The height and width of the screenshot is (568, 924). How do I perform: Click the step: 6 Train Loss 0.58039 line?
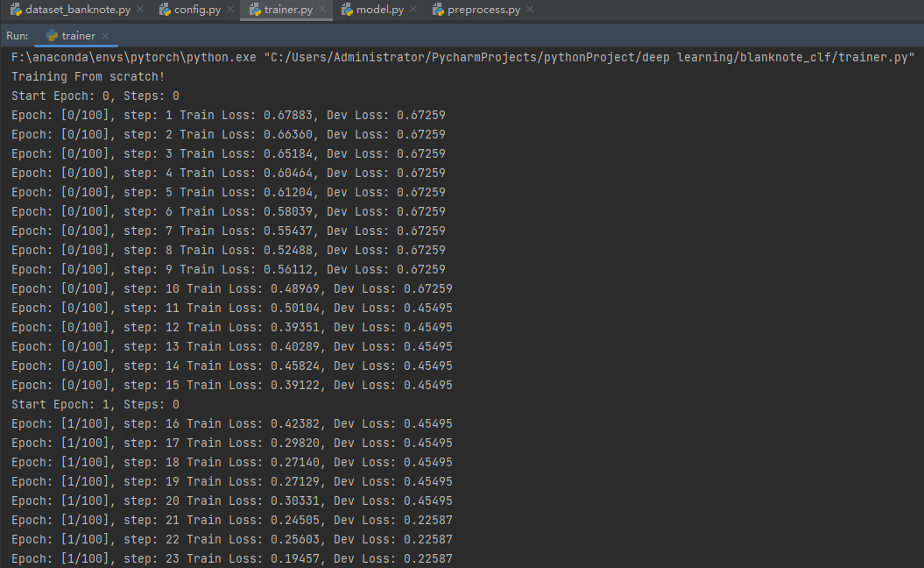coord(229,212)
